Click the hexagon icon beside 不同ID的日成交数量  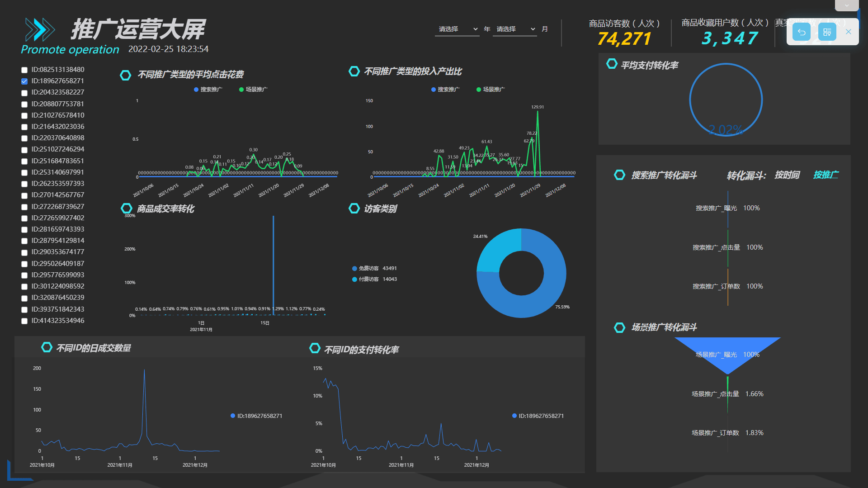click(47, 347)
